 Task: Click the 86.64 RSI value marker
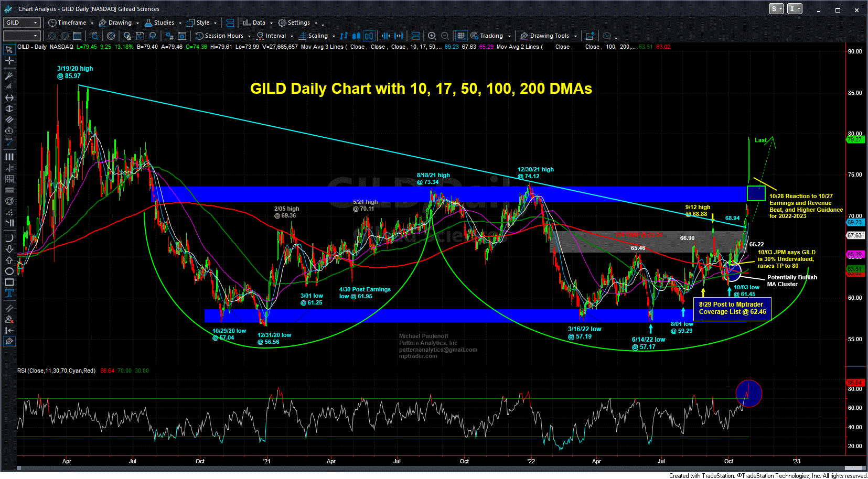point(854,383)
